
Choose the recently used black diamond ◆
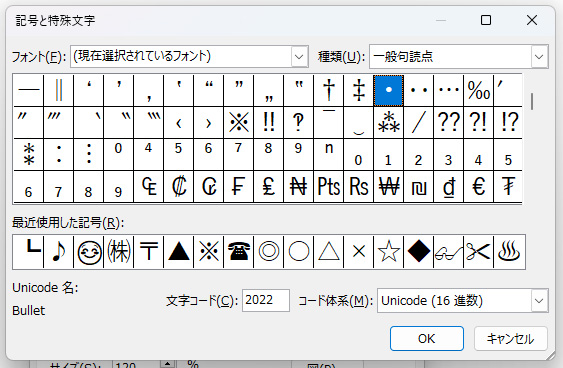[x=419, y=252]
